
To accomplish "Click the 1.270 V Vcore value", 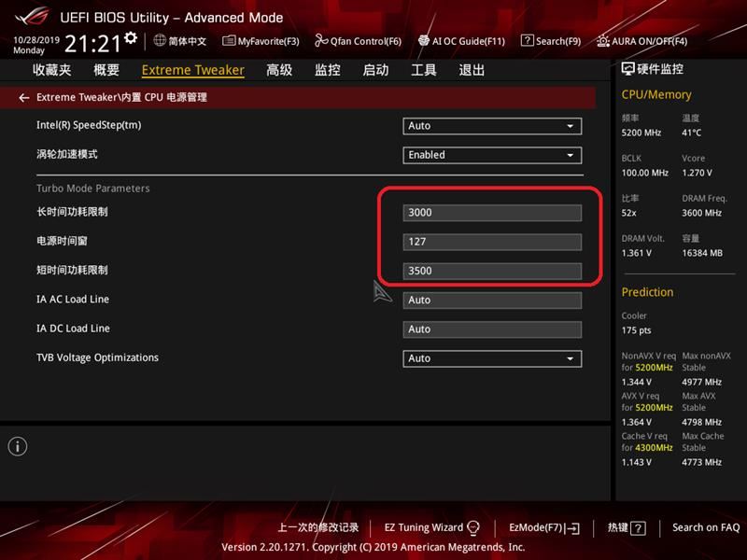I will point(697,173).
